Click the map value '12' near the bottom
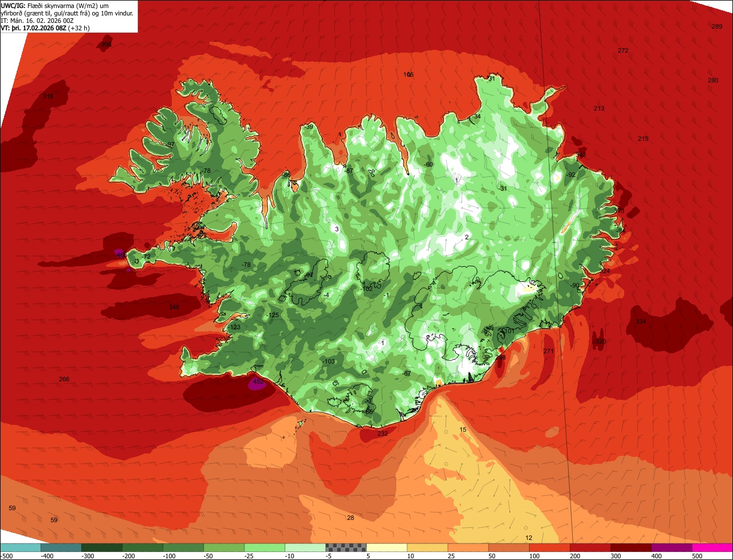Image resolution: width=733 pixels, height=560 pixels. (x=529, y=538)
